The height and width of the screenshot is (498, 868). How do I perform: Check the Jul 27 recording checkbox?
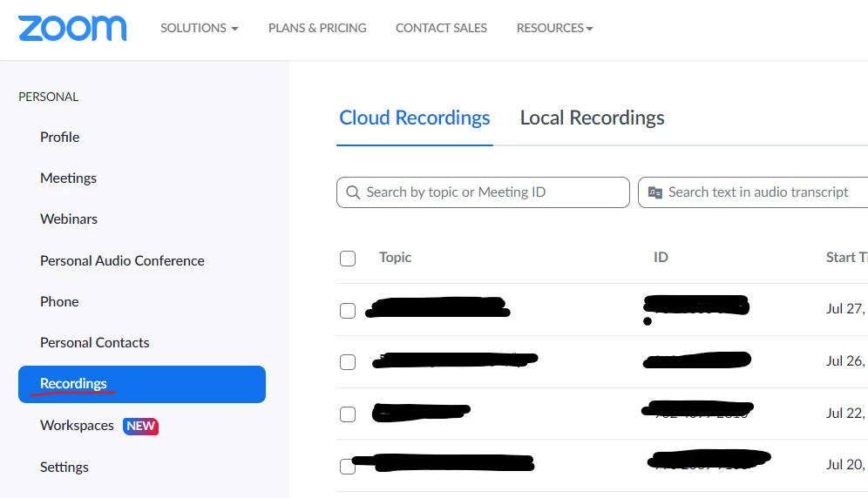click(348, 311)
